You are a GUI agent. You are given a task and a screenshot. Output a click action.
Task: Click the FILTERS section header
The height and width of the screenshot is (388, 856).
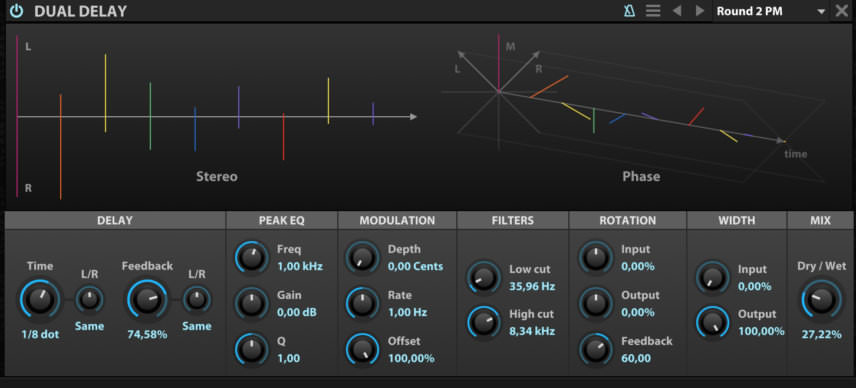(512, 220)
